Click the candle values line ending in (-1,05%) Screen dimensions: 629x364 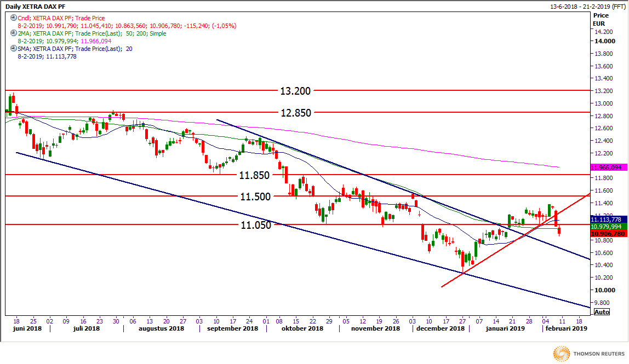(x=127, y=26)
